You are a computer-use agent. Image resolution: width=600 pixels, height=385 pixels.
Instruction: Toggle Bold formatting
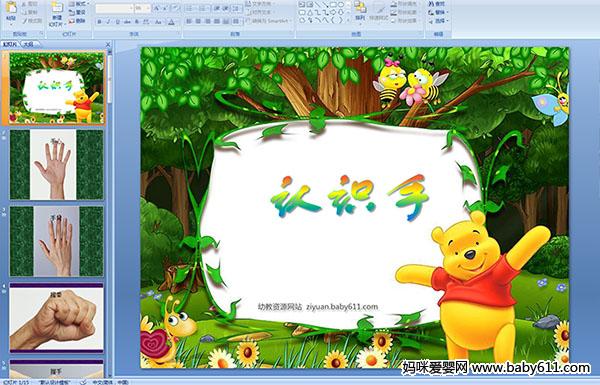[x=99, y=22]
